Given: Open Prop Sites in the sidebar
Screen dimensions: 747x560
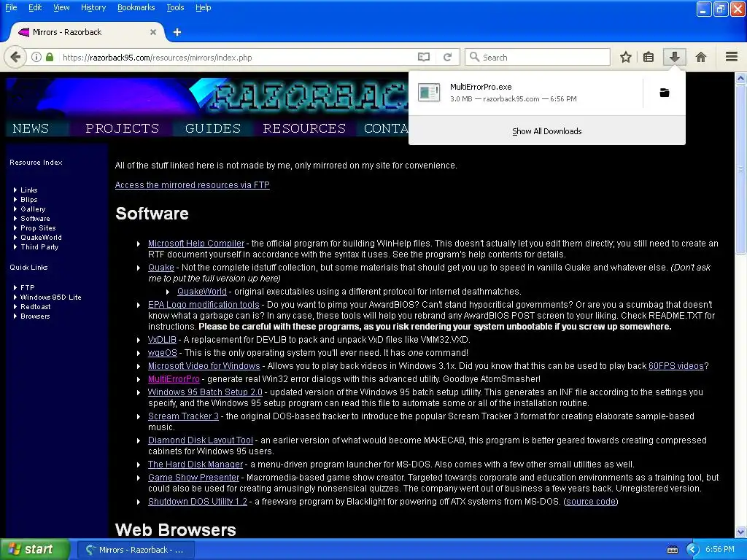Looking at the screenshot, I should pos(38,228).
